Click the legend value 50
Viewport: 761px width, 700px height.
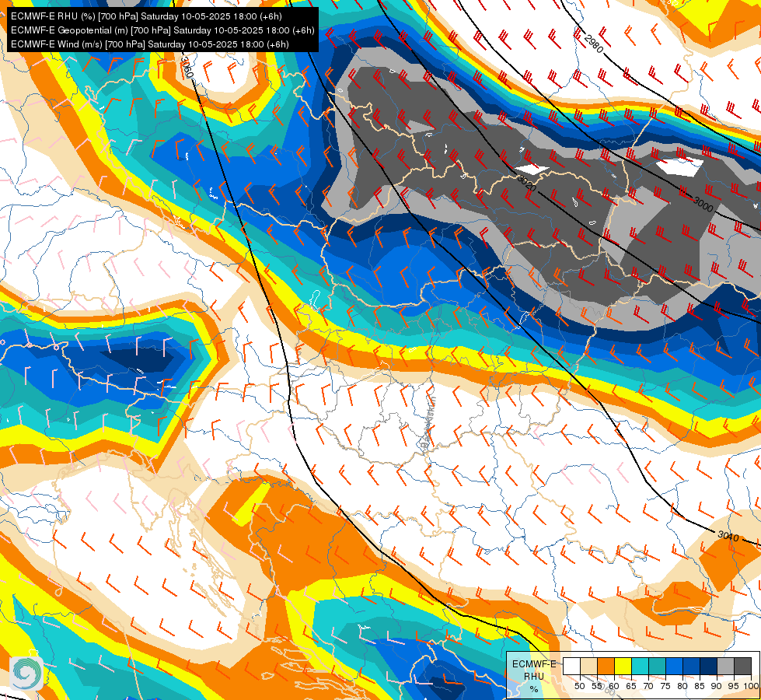579,686
